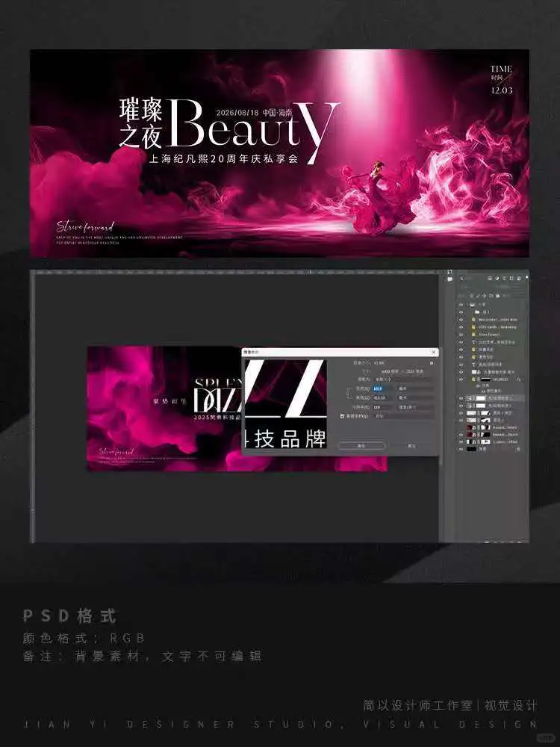Click the mask thumbnail of the selected adjustment layer

pyautogui.click(x=481, y=398)
